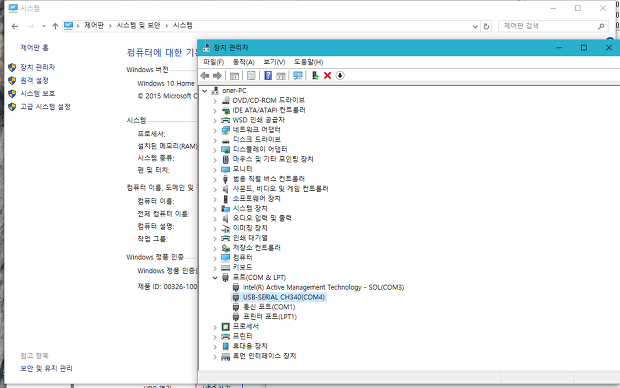620x388 pixels.
Task: Select the WSD 인쇄 공급자 row
Action: pos(258,120)
